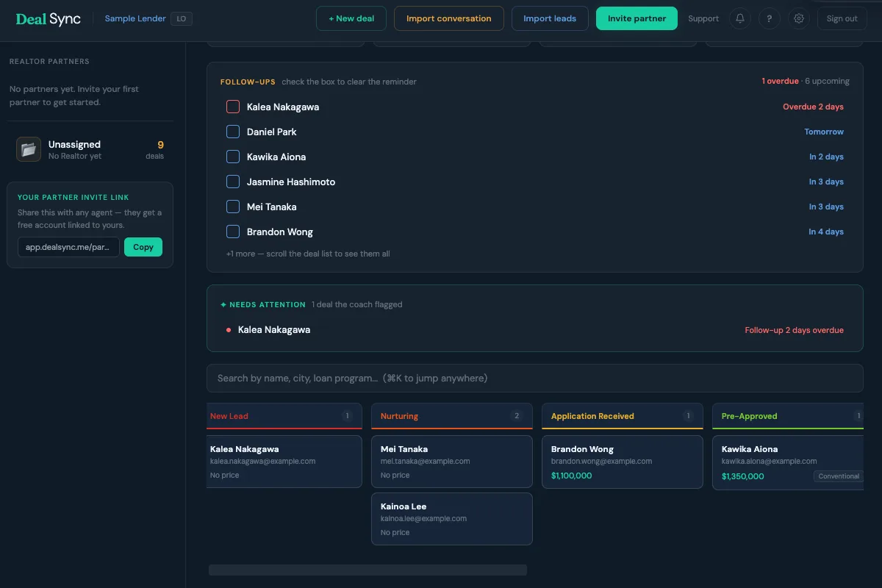Screen dimensions: 882x588
Task: Open Kainoa Lee deal card
Action: coord(452,519)
